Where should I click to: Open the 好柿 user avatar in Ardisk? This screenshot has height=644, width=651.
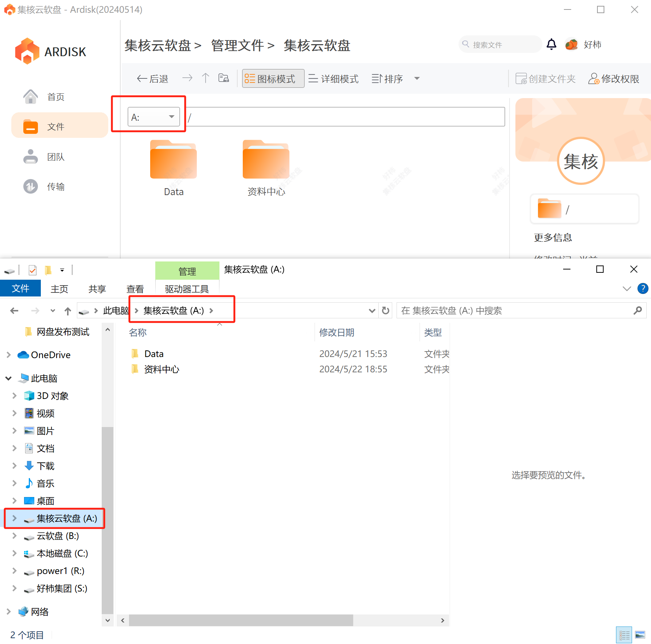tap(572, 44)
